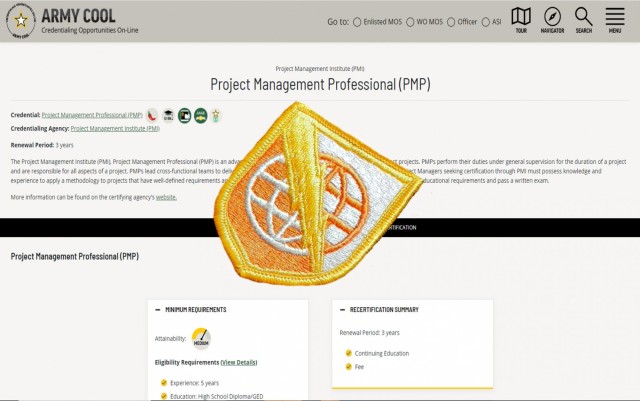Open the hamburger Menu icon
640x401 pixels.
(x=615, y=20)
